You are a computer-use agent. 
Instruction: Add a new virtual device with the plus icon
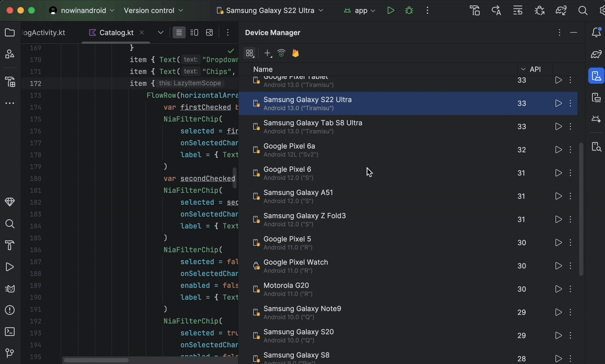tap(267, 53)
